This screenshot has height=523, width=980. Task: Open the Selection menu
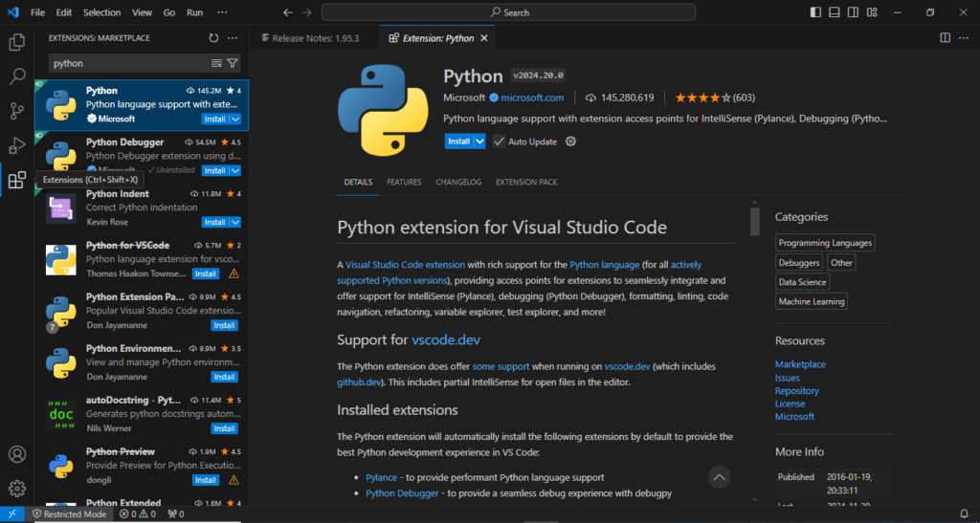(x=101, y=12)
